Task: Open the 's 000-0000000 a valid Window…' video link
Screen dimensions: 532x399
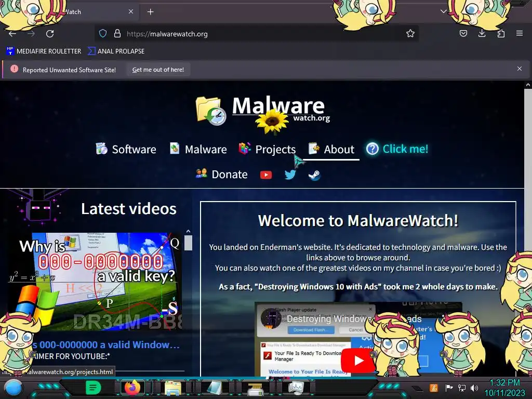Action: click(x=106, y=345)
